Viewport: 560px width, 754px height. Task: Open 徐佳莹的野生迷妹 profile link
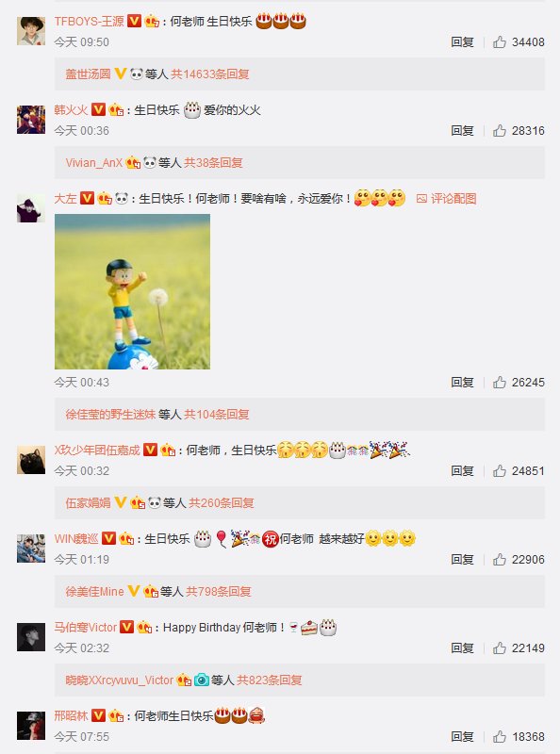pyautogui.click(x=110, y=414)
